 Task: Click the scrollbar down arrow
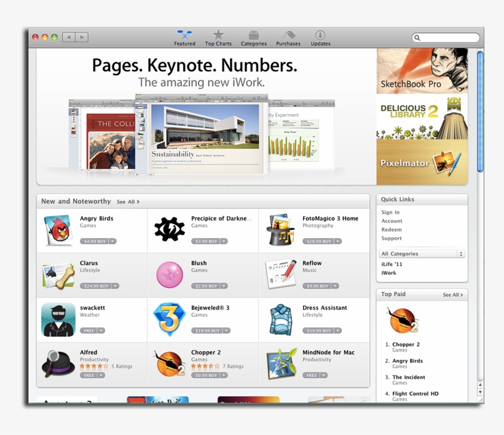tap(480, 392)
